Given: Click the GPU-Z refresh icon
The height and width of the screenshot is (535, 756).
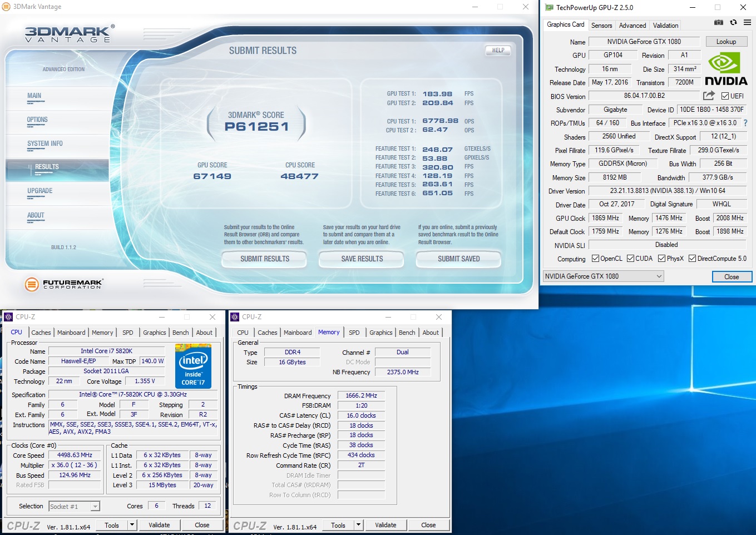Looking at the screenshot, I should (x=733, y=22).
